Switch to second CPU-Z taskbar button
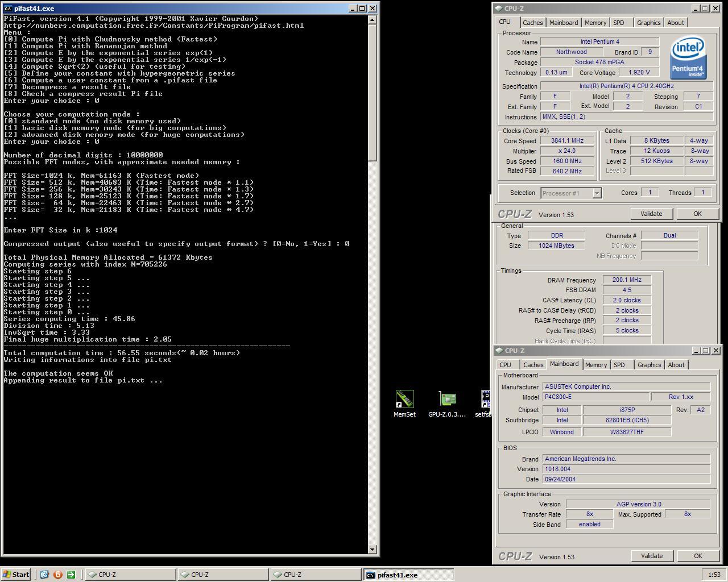Viewport: 728px width, 582px height. pyautogui.click(x=222, y=575)
